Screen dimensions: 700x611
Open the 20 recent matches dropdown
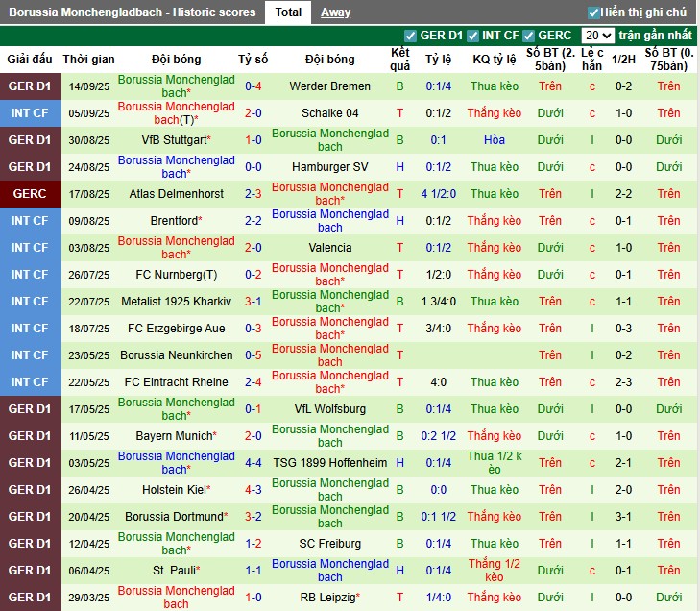(x=598, y=36)
